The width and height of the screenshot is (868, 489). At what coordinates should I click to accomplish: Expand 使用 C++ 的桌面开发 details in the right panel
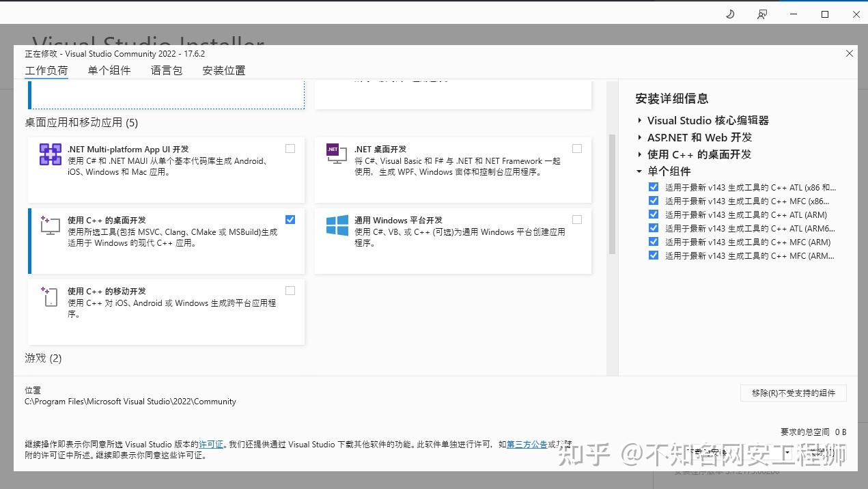pos(640,154)
